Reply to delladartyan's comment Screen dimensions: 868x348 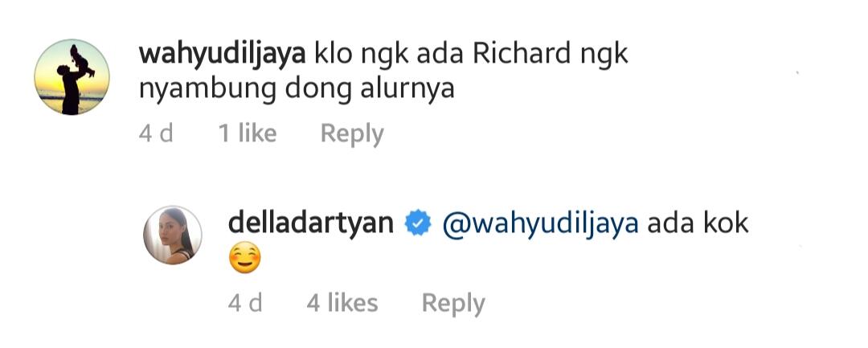click(x=453, y=304)
